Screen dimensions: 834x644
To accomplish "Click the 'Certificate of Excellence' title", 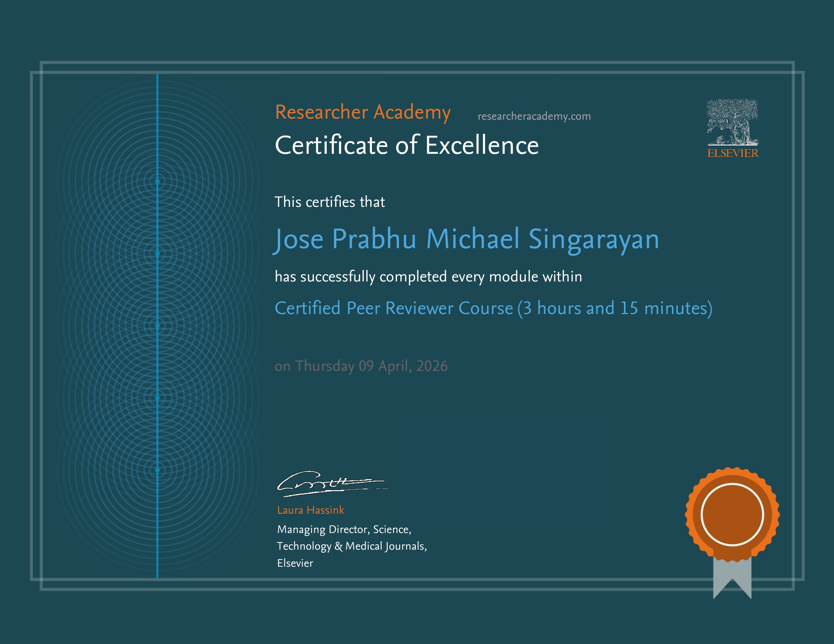I will [407, 145].
